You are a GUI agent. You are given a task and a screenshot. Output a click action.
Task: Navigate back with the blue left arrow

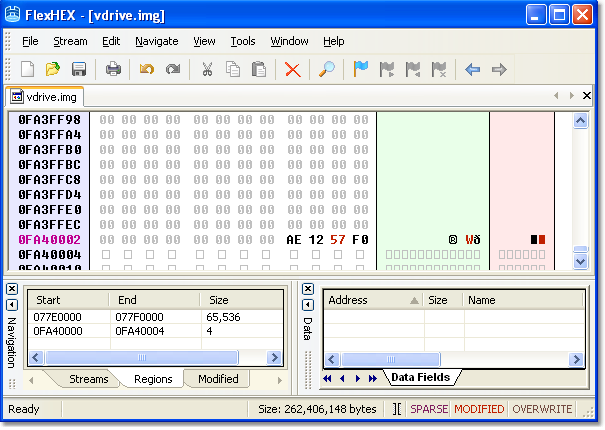click(473, 70)
